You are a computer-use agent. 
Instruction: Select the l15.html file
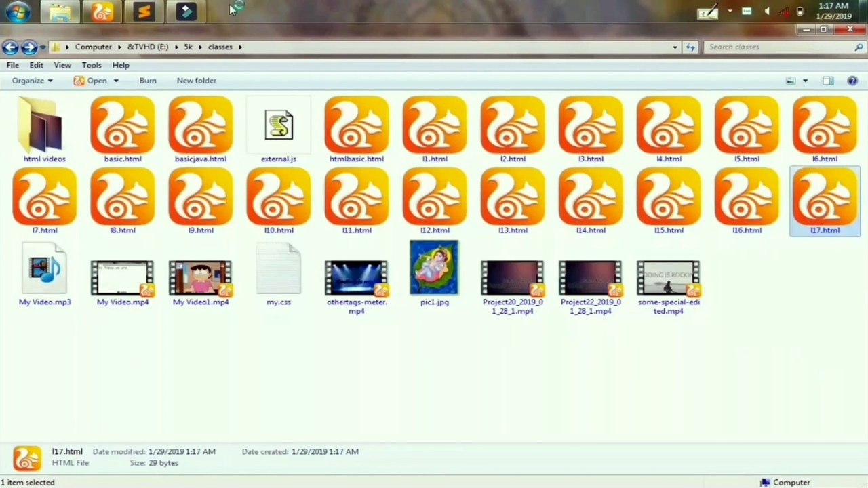pos(669,201)
